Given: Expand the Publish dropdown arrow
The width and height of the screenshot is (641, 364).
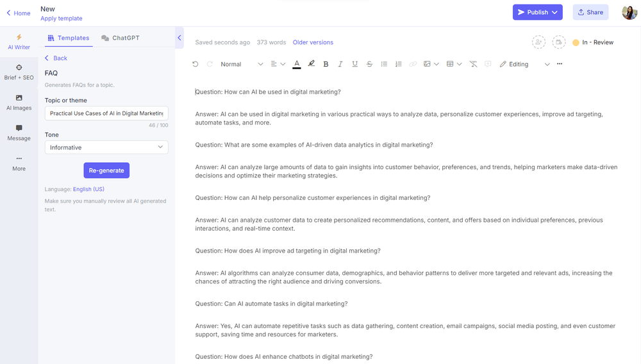Looking at the screenshot, I should tap(554, 12).
